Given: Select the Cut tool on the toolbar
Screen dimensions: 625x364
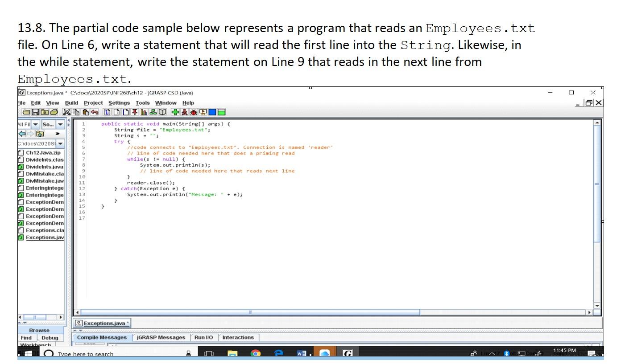Looking at the screenshot, I should (68, 112).
